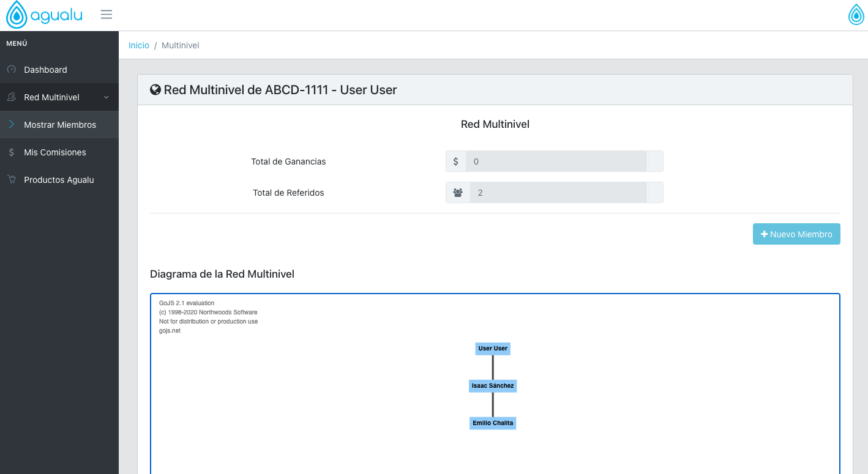This screenshot has width=868, height=474.
Task: Click the globe icon in card header
Action: [x=155, y=90]
